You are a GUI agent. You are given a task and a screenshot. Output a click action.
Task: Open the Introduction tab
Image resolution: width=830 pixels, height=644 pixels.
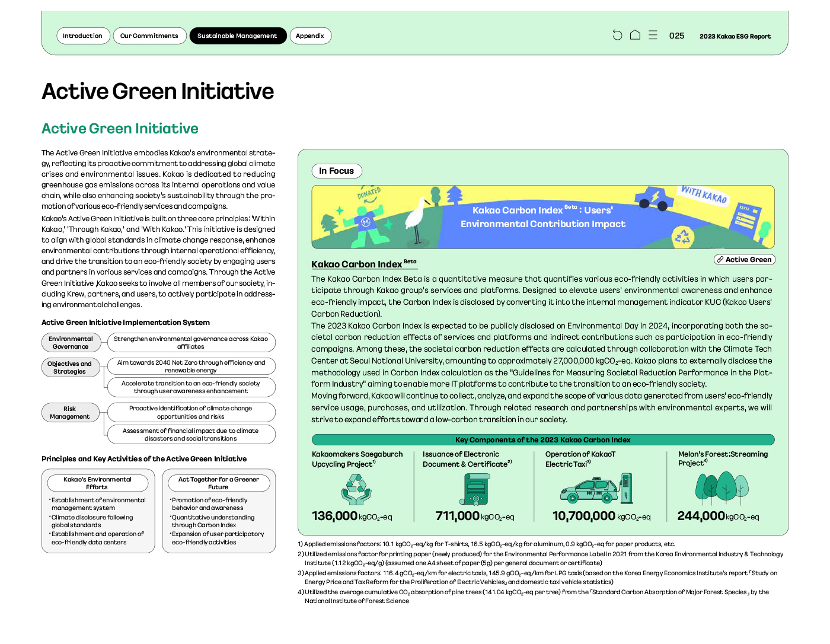83,36
